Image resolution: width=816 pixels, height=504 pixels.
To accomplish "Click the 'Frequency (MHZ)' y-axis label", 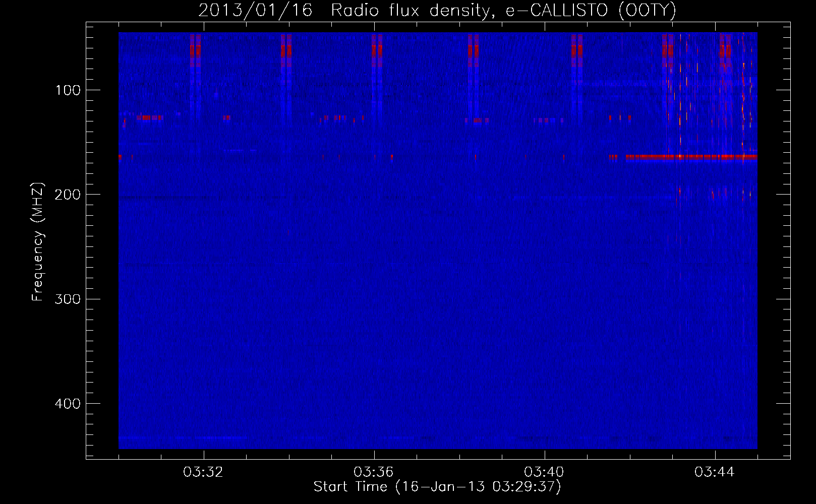I will pyautogui.click(x=38, y=241).
